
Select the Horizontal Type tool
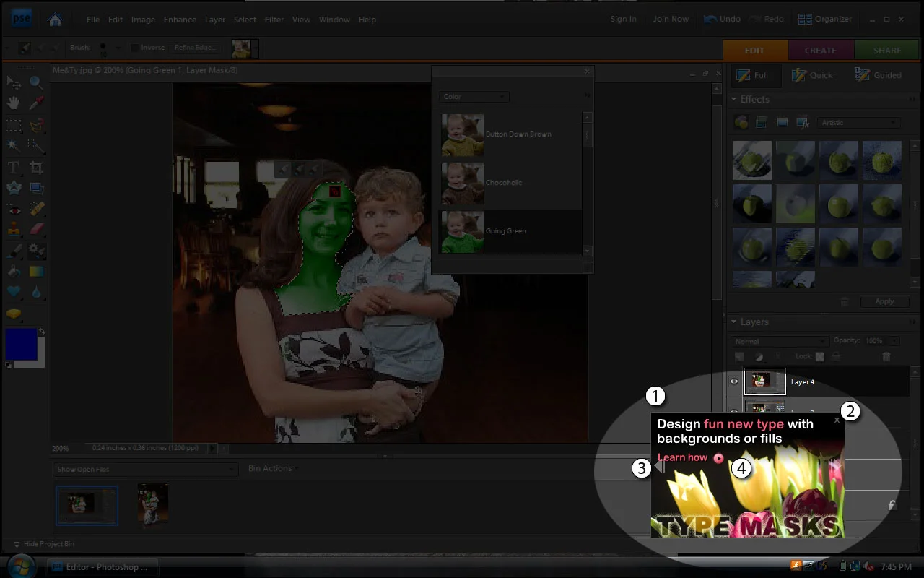[x=13, y=168]
